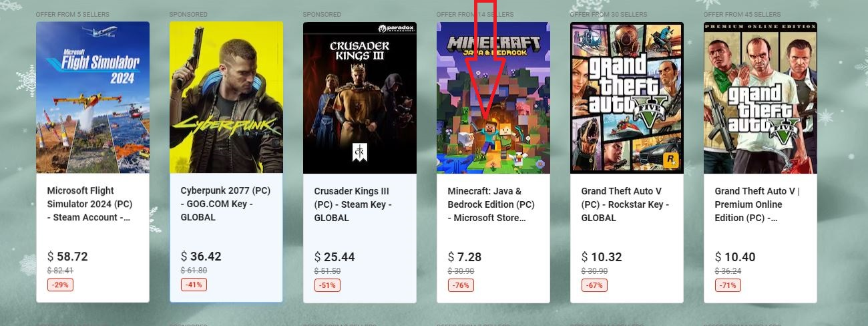Image resolution: width=868 pixels, height=326 pixels.
Task: Click the Microsoft Flight Simulator 2024 (PC) title
Action: pyautogui.click(x=90, y=204)
